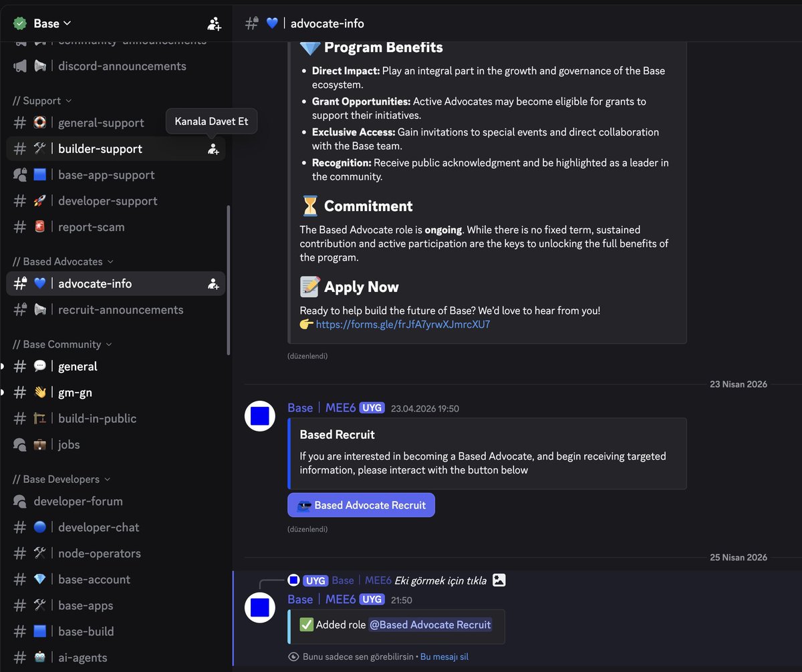Open the report-scam channel
This screenshot has height=672, width=802.
pyautogui.click(x=116, y=227)
